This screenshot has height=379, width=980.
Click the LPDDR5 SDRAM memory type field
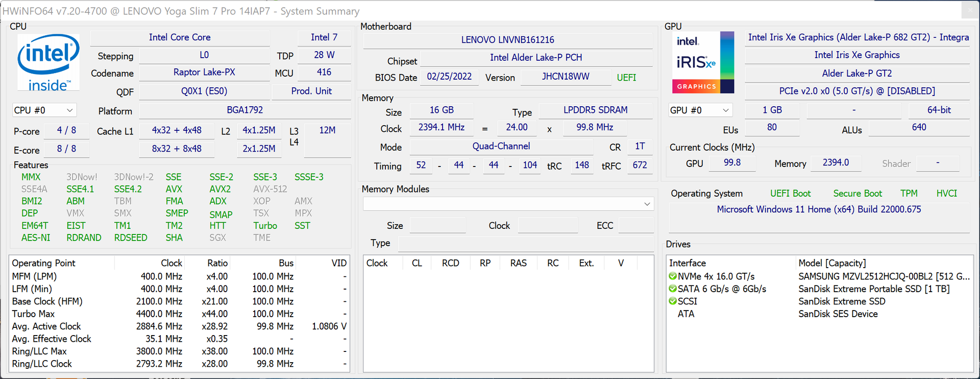[595, 110]
